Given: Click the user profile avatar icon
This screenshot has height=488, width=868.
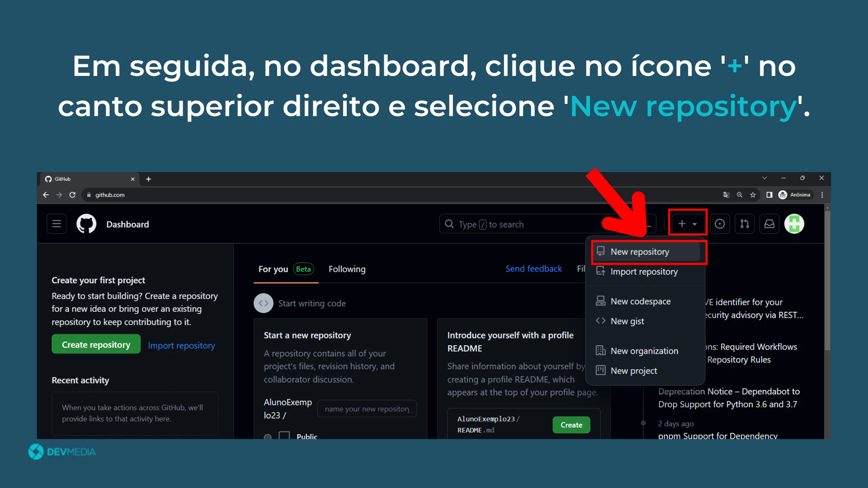Looking at the screenshot, I should pyautogui.click(x=795, y=224).
